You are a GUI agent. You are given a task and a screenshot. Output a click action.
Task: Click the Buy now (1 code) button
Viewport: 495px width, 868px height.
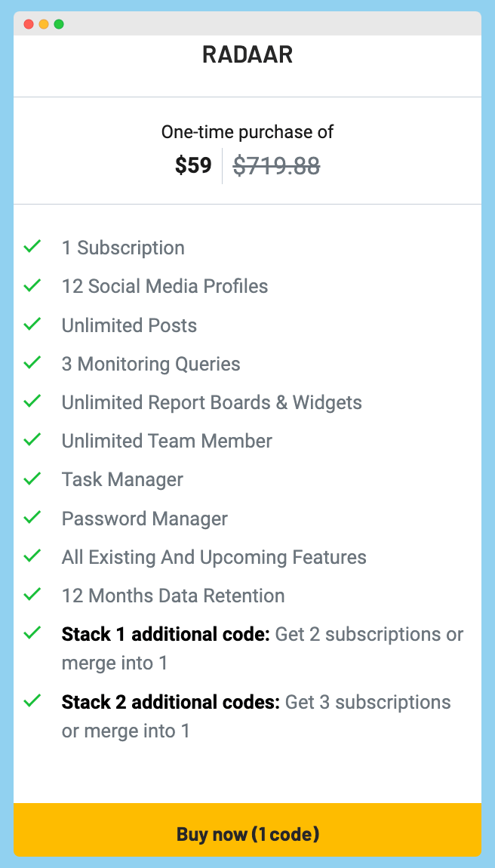pyautogui.click(x=247, y=833)
